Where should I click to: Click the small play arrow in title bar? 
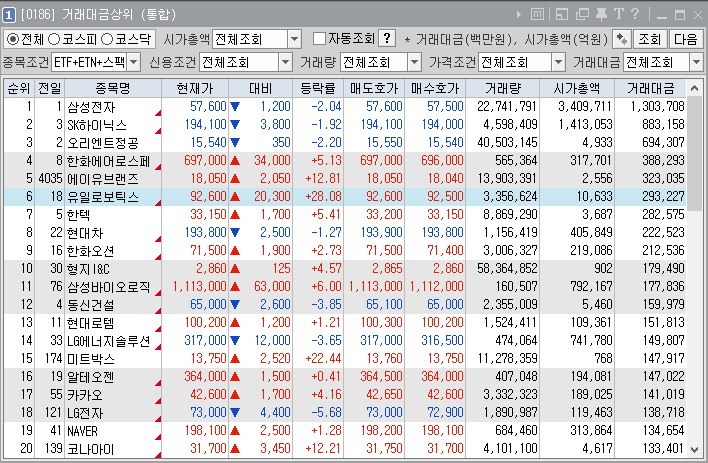519,15
